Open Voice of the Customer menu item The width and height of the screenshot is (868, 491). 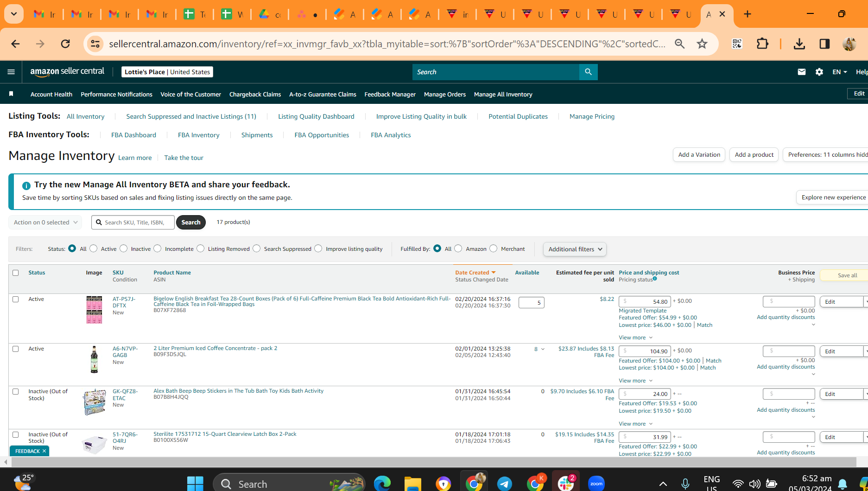click(190, 94)
